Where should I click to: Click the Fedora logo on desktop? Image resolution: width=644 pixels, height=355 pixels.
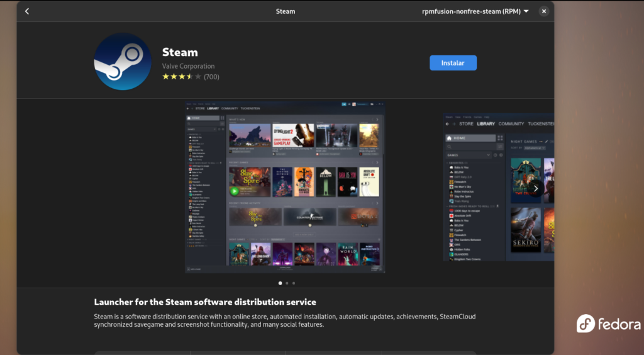pos(609,324)
